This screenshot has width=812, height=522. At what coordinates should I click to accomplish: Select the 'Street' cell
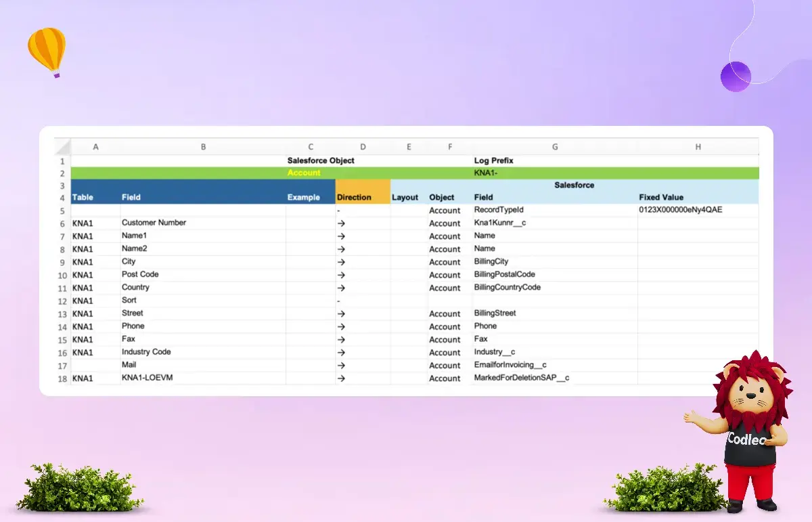[203, 313]
